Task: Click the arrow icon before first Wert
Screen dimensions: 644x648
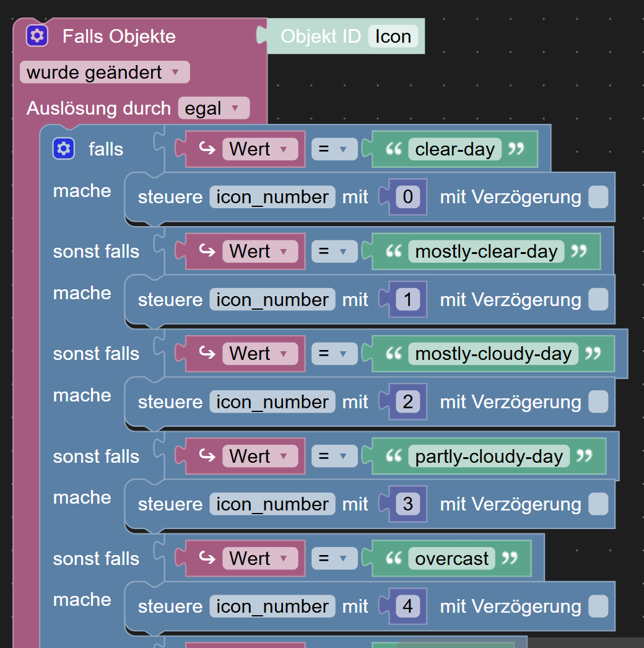Action: (206, 149)
